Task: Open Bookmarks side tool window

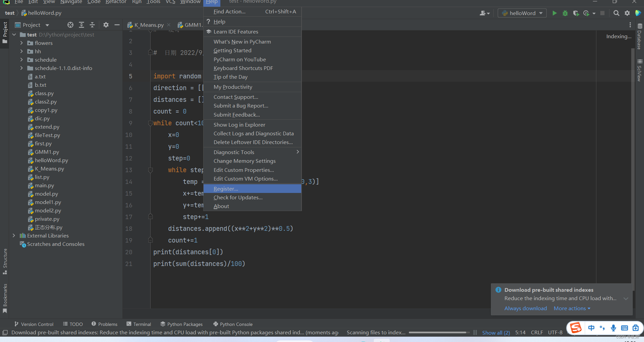Action: pos(5,298)
